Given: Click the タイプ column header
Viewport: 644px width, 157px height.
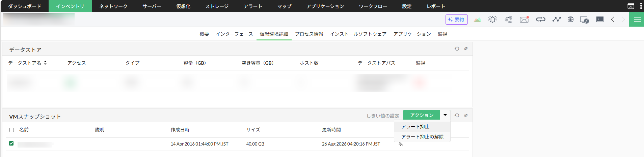Looking at the screenshot, I should click(132, 63).
